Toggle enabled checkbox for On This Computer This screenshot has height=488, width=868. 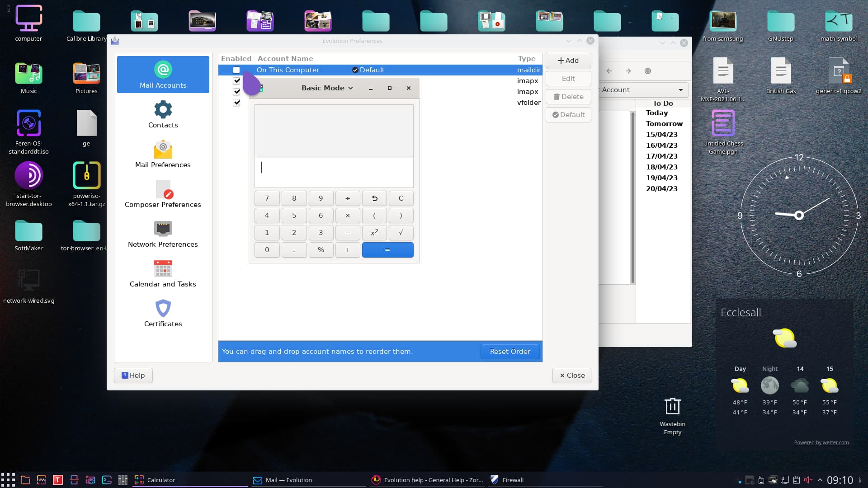point(236,70)
